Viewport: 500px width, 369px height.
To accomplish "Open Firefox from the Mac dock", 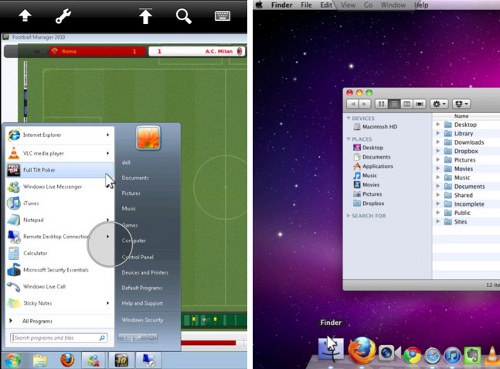I will (361, 350).
